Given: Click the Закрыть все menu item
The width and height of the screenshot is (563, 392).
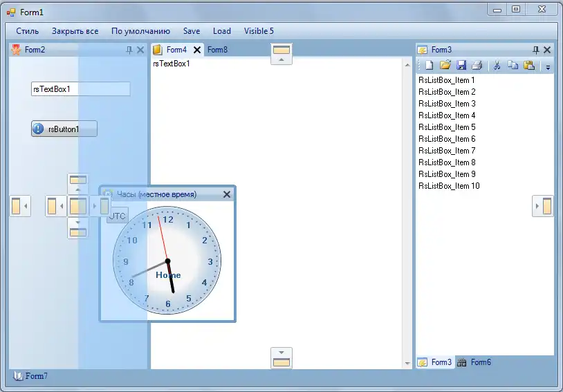Looking at the screenshot, I should 75,31.
